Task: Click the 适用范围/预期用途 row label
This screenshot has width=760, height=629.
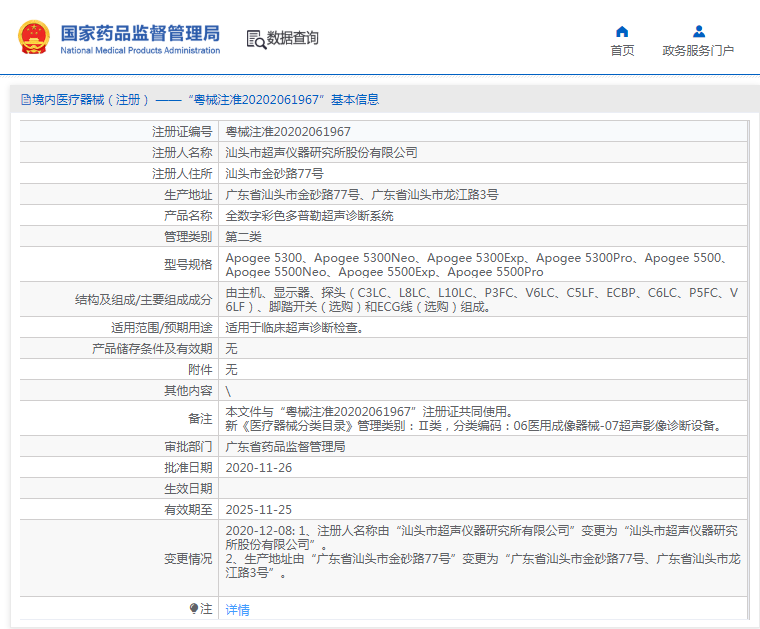Action: 161,328
